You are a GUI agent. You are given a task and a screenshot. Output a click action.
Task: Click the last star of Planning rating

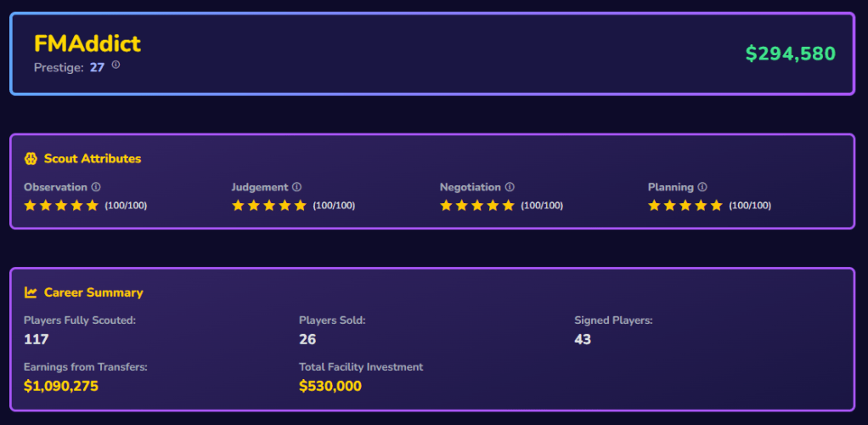point(716,206)
